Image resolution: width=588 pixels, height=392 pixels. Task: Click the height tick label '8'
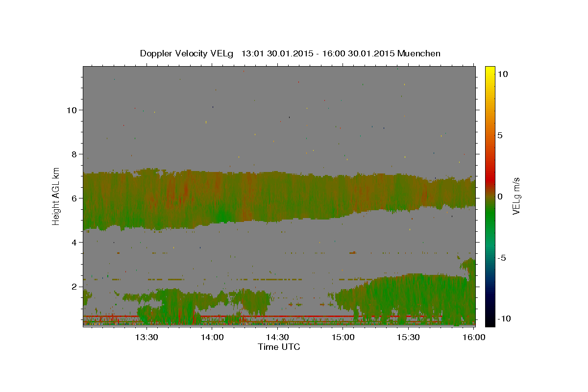point(73,154)
